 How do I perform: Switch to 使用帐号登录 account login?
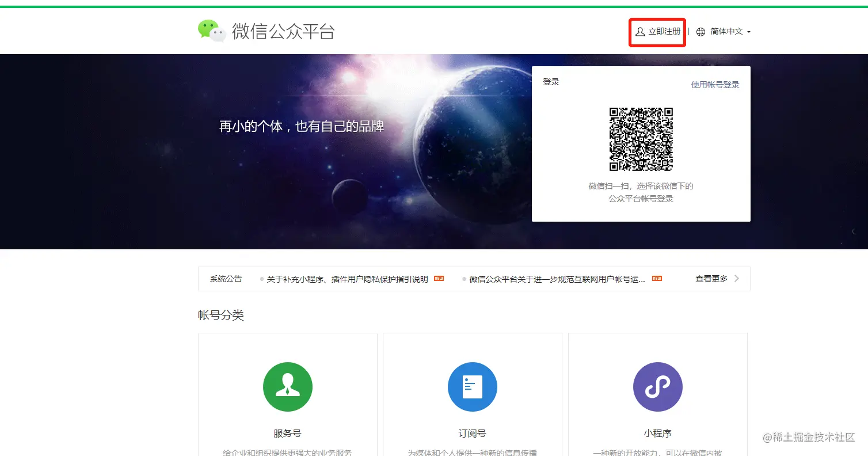[715, 85]
